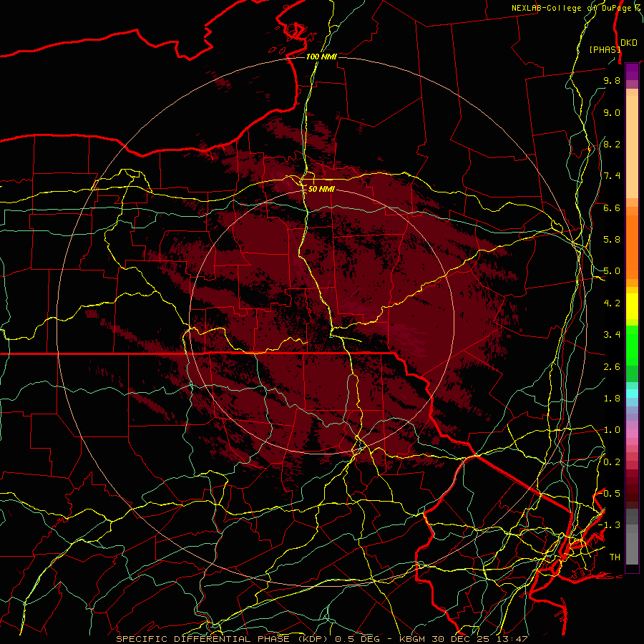The width and height of the screenshot is (644, 644).
Task: Click the 5.0 scale value
Action: pyautogui.click(x=612, y=271)
